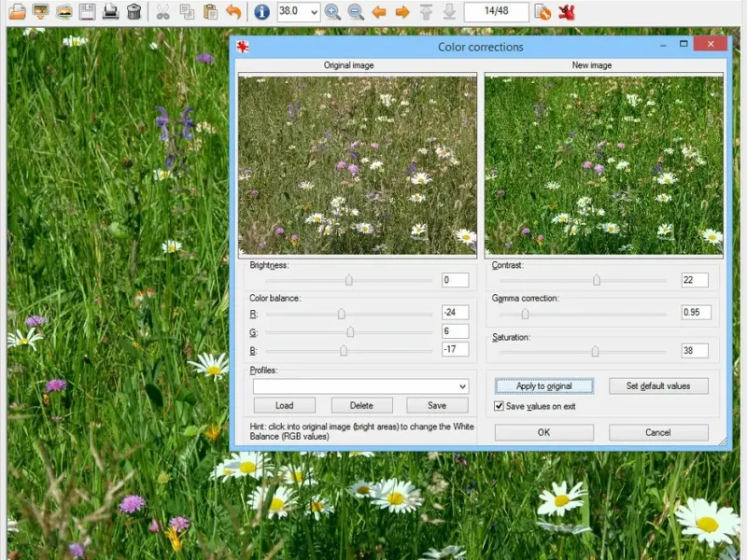Click the open file folder icon
747x560 pixels.
point(17,12)
